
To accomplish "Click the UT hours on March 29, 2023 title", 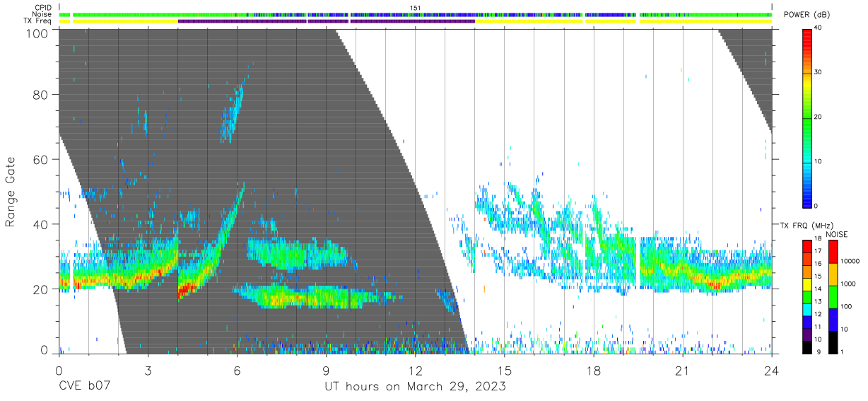I will coord(415,388).
